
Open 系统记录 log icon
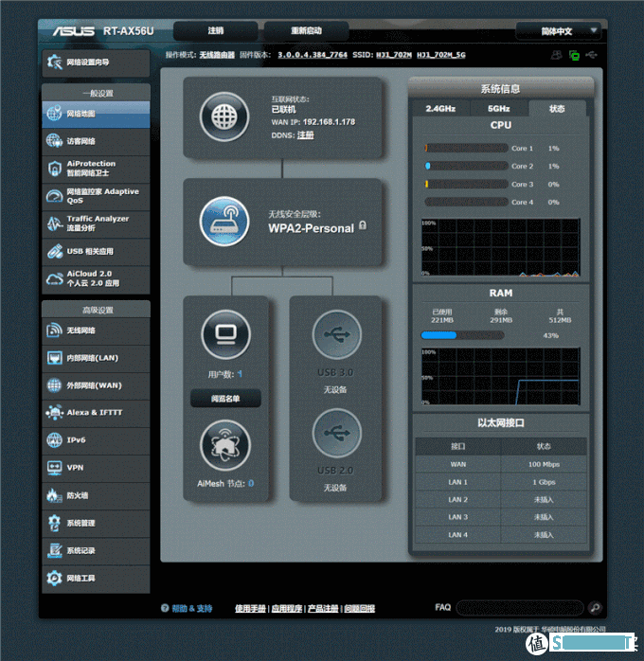tap(54, 550)
